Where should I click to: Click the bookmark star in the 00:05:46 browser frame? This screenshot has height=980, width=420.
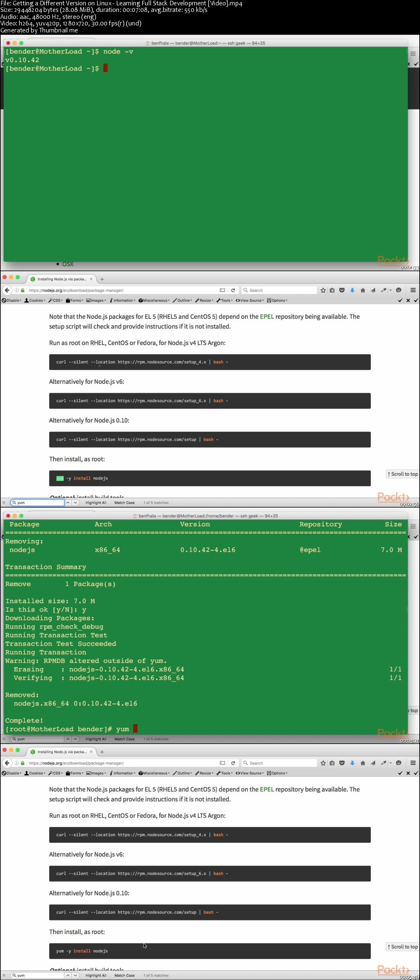pos(323,763)
